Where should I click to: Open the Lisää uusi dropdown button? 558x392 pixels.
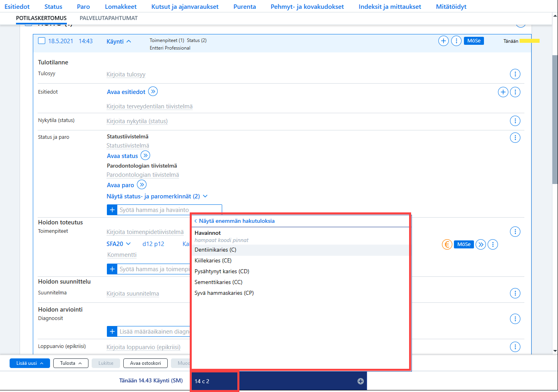[x=30, y=363]
